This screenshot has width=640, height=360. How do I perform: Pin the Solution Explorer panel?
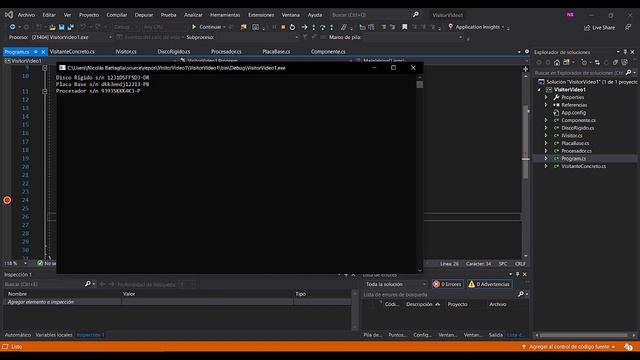click(x=625, y=52)
